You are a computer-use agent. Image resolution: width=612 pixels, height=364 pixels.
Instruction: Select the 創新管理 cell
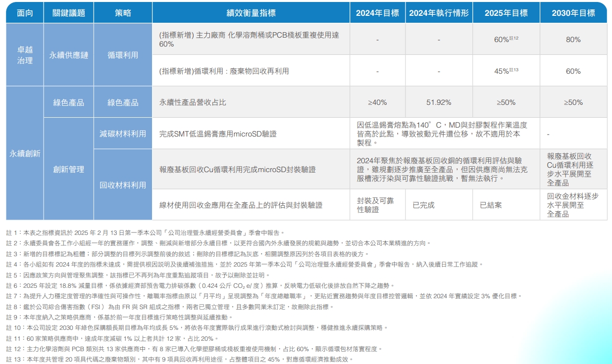68,169
